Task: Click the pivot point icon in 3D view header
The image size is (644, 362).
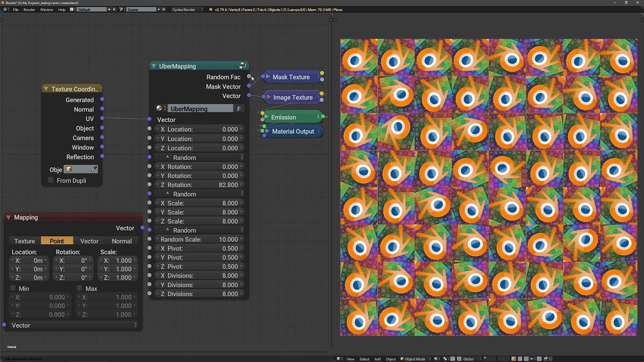Action: tap(446, 359)
